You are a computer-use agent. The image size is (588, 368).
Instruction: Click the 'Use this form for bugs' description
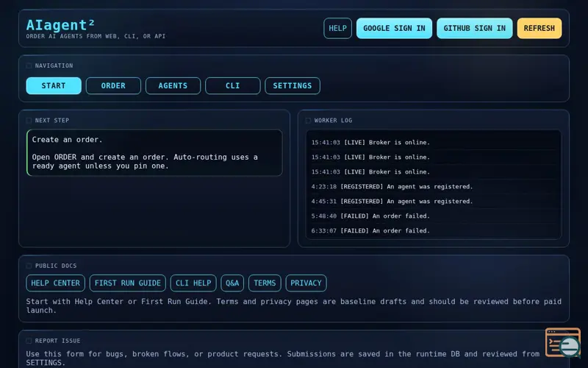click(283, 358)
